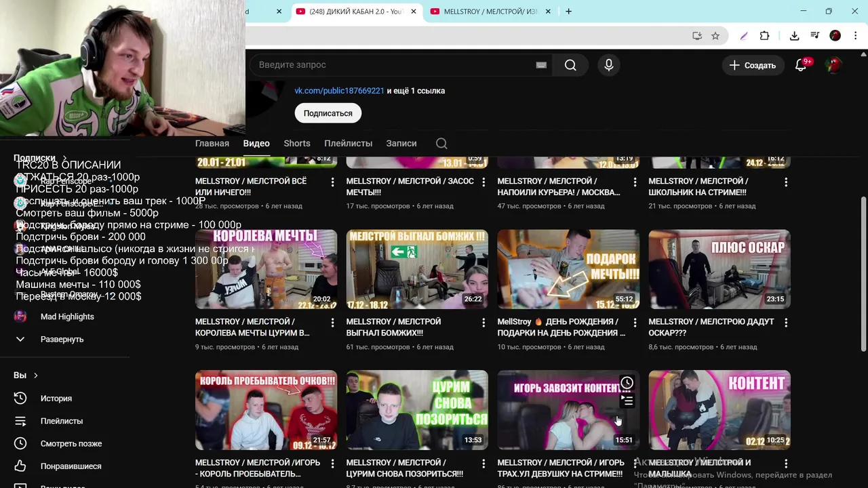Open options for ШКОЛЬНИК НА СТРИМЕ video

tap(786, 182)
